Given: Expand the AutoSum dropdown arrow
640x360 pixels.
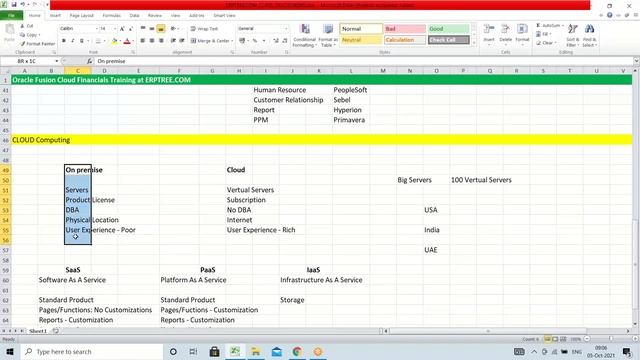Looking at the screenshot, I should tap(563, 25).
